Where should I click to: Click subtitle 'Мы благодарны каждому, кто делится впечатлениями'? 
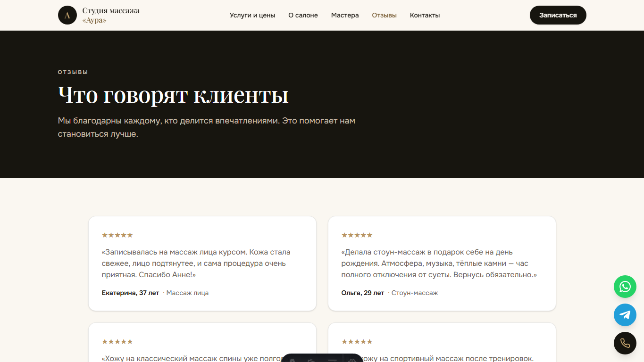207,127
